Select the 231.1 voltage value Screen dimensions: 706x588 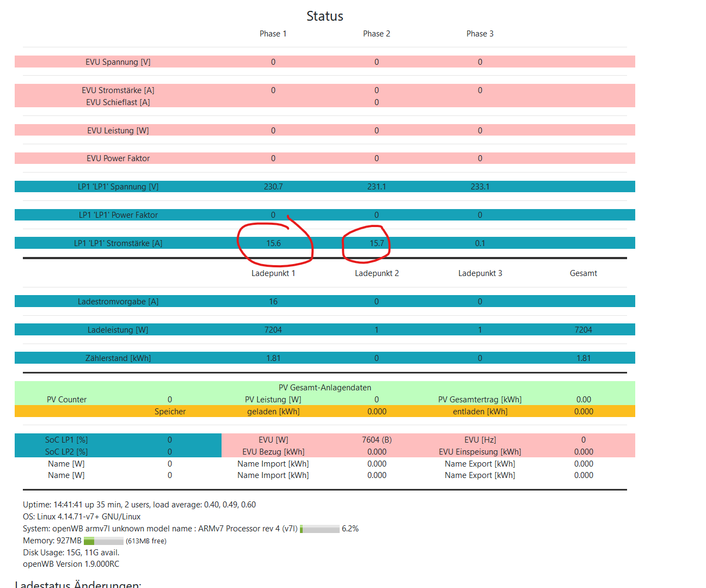click(377, 187)
